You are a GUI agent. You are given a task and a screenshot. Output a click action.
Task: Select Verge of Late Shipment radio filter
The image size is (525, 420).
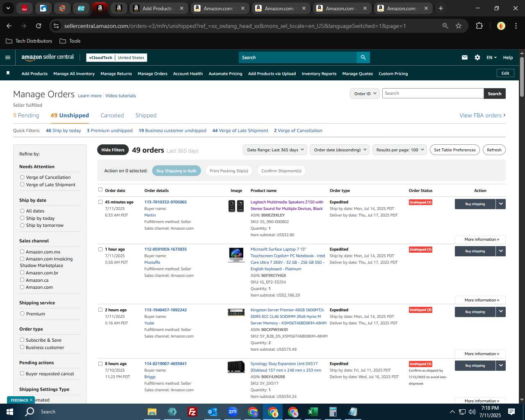pos(22,185)
